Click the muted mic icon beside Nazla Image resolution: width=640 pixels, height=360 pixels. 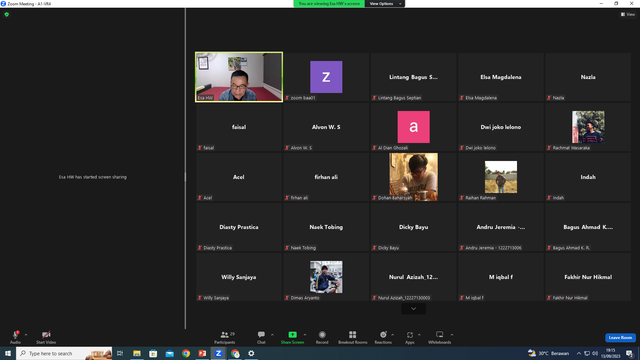click(x=549, y=98)
